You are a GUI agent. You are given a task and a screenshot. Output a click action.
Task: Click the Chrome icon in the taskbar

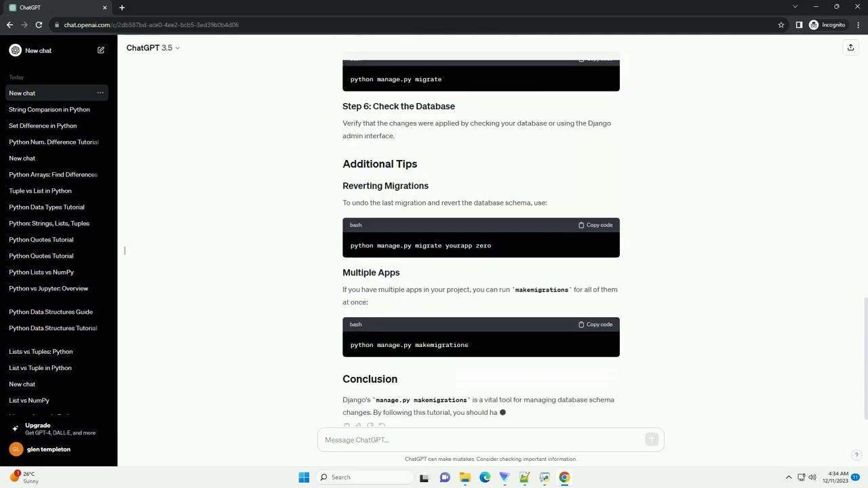(564, 477)
